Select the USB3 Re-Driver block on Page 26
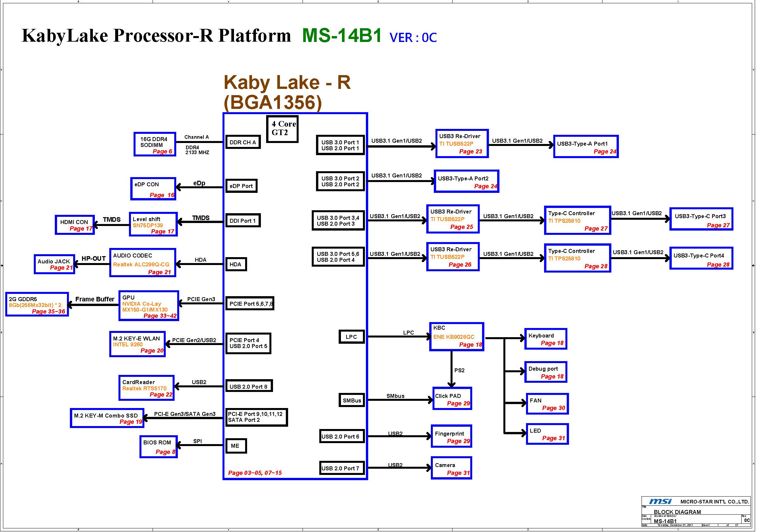The width and height of the screenshot is (760, 532). [453, 257]
